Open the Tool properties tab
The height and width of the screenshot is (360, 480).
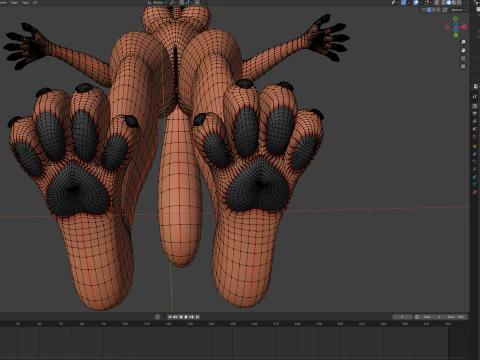tap(475, 96)
